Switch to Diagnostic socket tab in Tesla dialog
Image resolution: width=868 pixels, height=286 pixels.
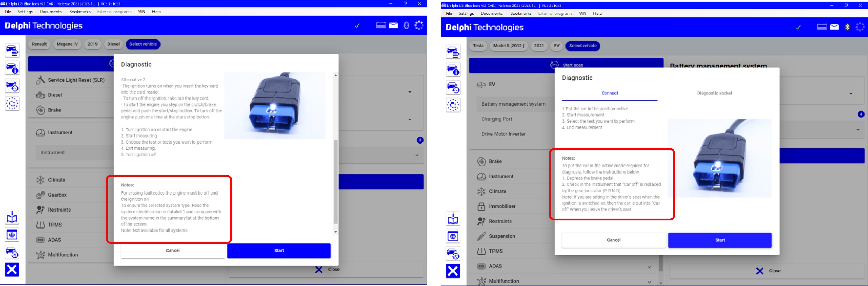click(x=714, y=93)
